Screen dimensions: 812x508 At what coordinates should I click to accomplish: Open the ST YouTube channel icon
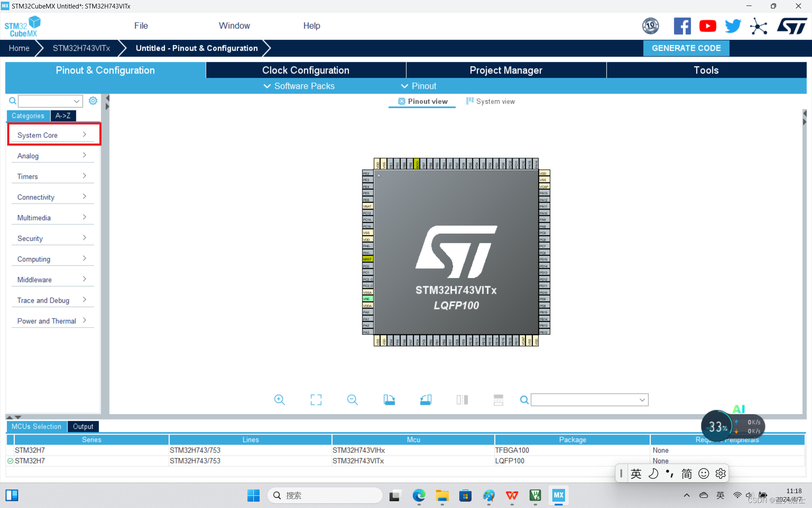click(708, 26)
